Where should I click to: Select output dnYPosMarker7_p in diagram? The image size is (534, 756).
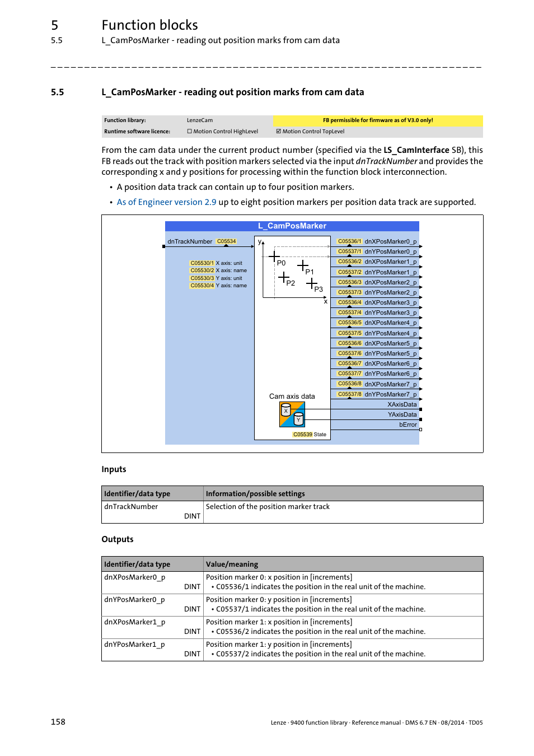click(391, 395)
